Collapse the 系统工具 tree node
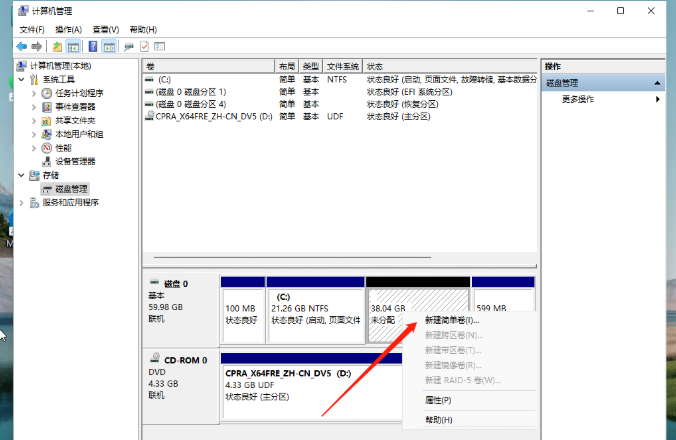 21,79
